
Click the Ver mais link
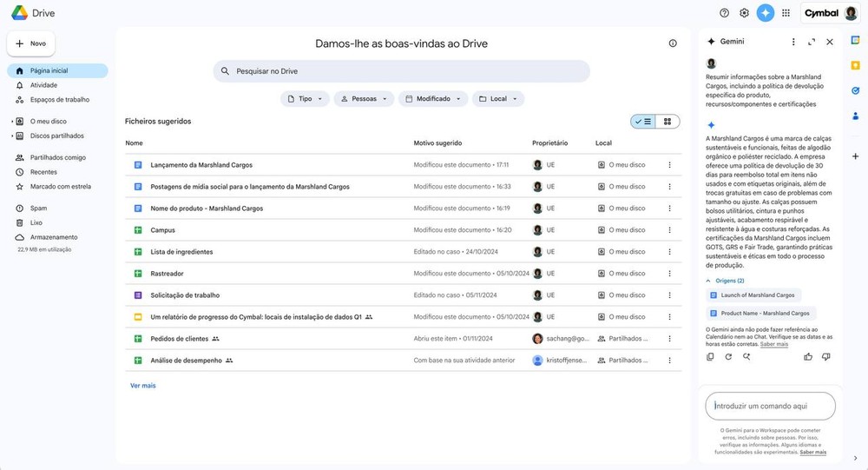pos(143,385)
